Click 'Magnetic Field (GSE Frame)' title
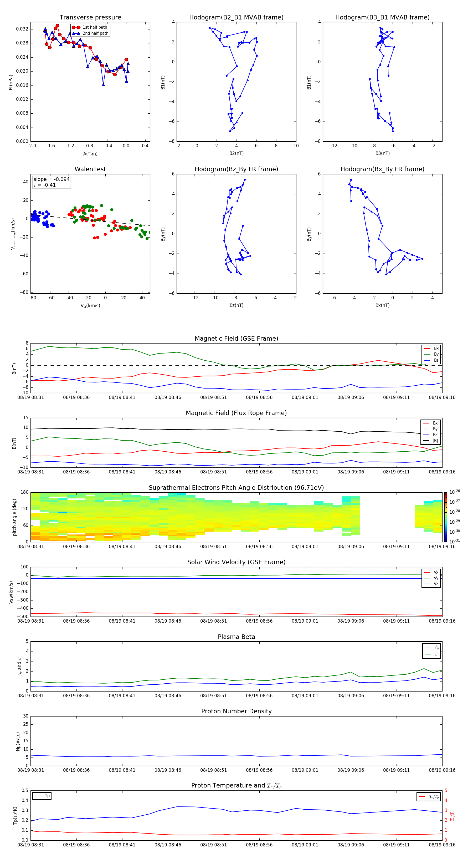 click(236, 339)
